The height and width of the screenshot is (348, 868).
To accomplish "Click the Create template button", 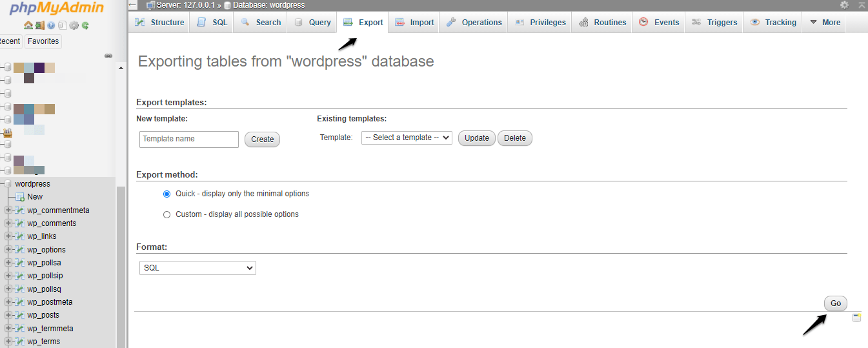I will [x=263, y=139].
